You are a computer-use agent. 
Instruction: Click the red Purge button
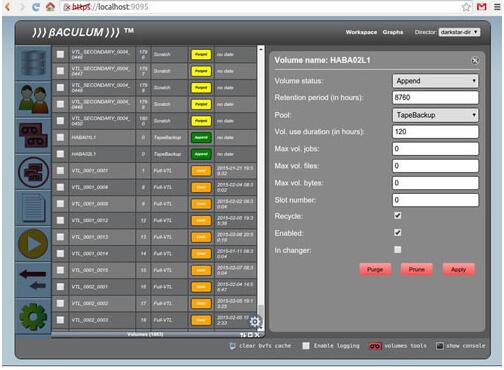(x=375, y=269)
